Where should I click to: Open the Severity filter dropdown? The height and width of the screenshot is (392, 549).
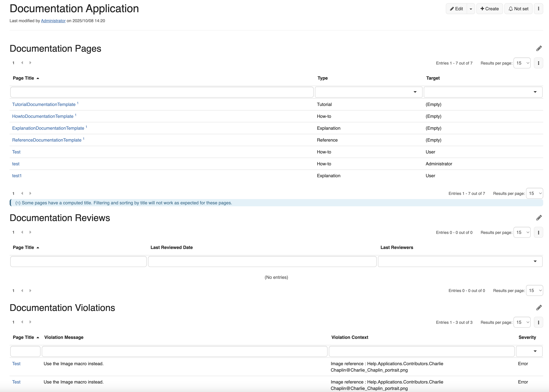pos(529,351)
